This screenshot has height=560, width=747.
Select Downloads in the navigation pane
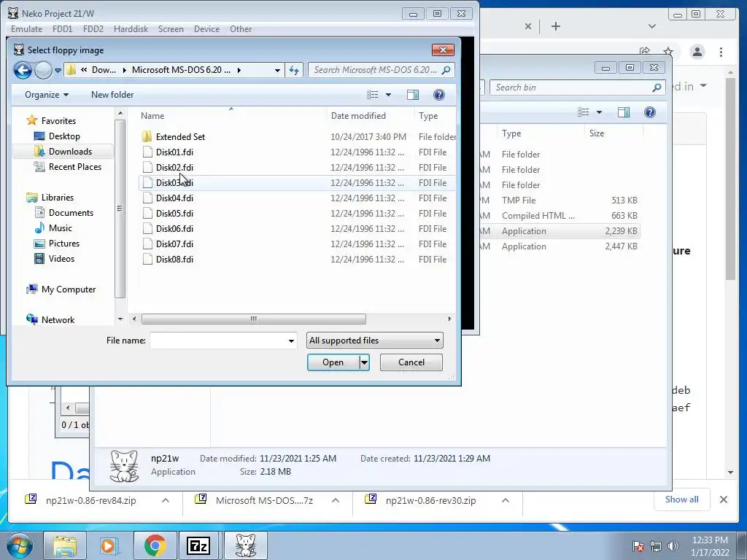point(70,152)
